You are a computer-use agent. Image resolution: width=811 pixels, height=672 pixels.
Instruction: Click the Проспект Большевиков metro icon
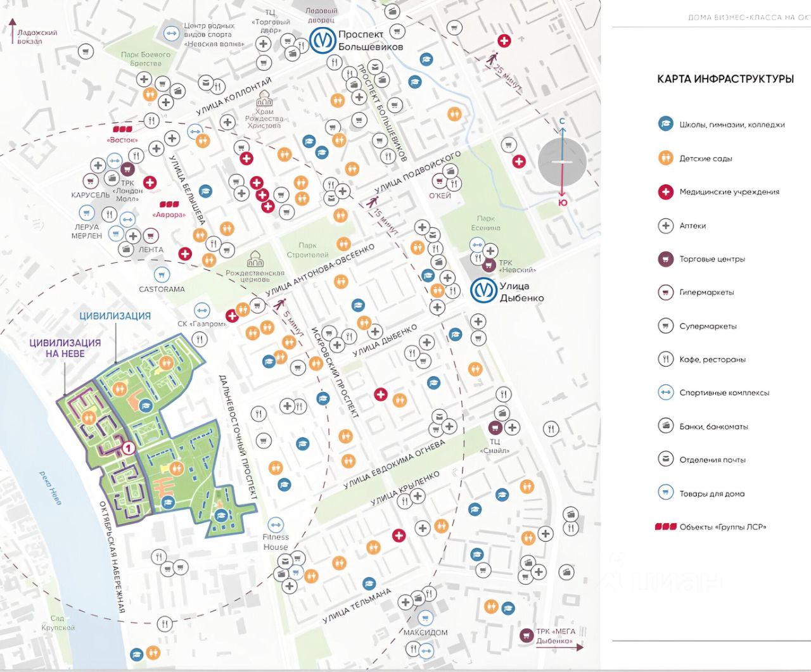[x=322, y=41]
